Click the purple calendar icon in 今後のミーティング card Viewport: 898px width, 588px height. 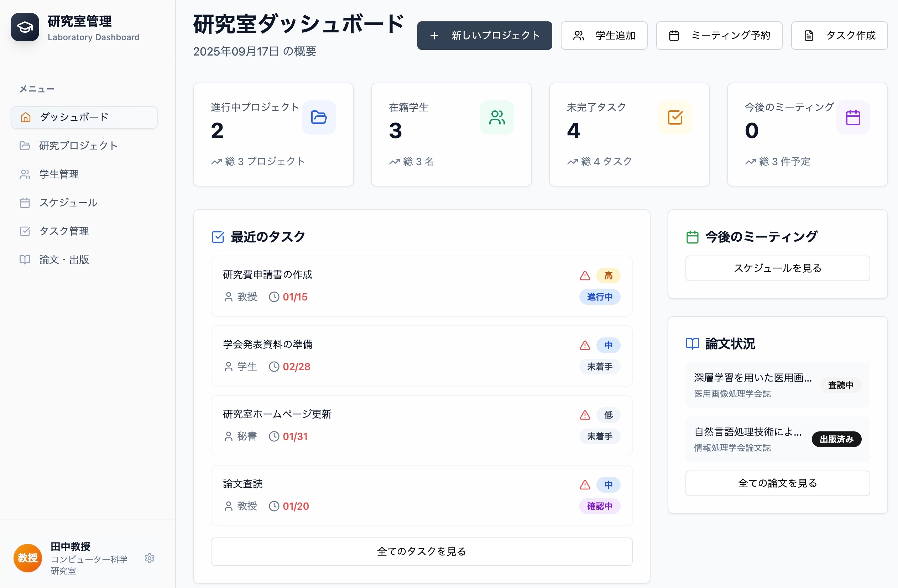(852, 117)
